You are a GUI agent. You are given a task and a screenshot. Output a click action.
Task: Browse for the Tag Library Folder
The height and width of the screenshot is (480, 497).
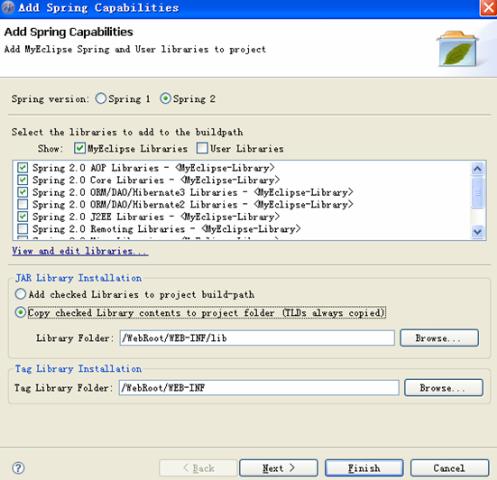444,388
